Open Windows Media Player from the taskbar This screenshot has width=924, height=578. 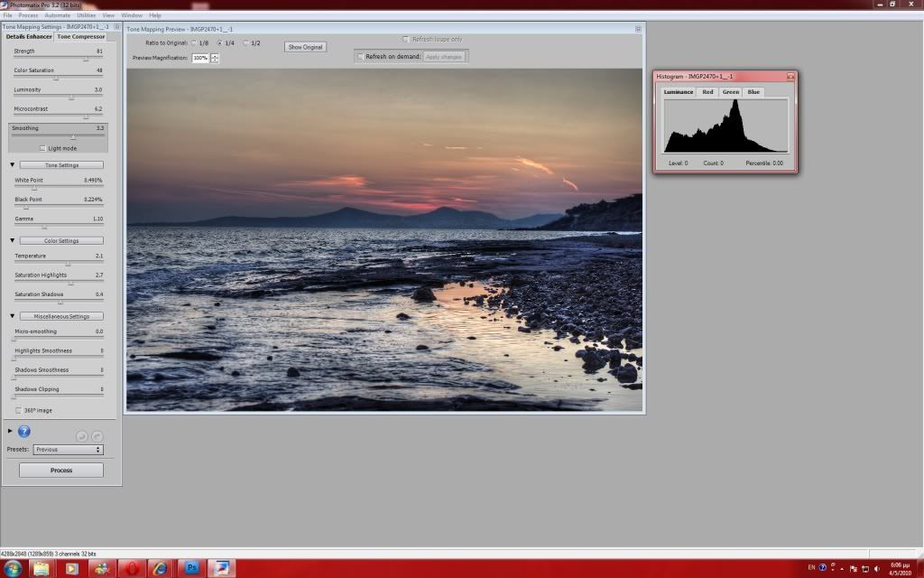tap(71, 568)
